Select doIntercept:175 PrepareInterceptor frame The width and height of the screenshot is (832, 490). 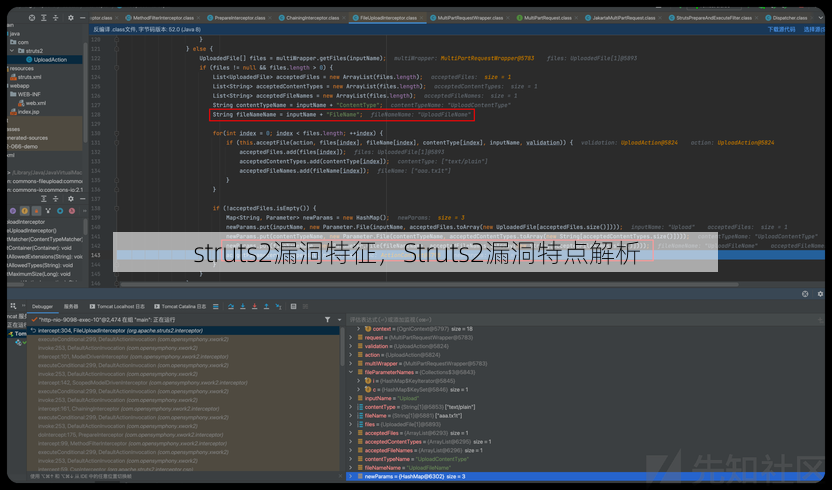tap(184, 435)
